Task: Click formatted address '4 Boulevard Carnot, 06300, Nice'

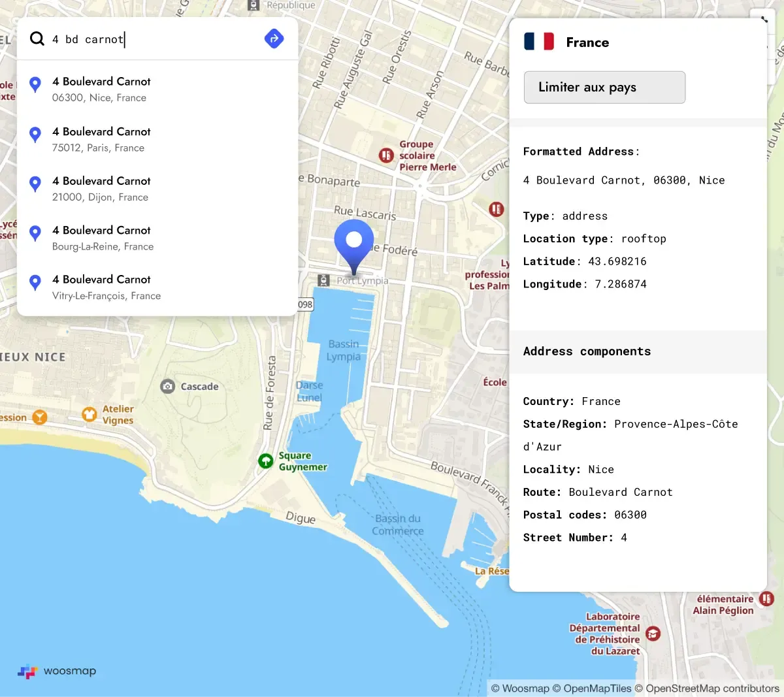Action: [624, 180]
